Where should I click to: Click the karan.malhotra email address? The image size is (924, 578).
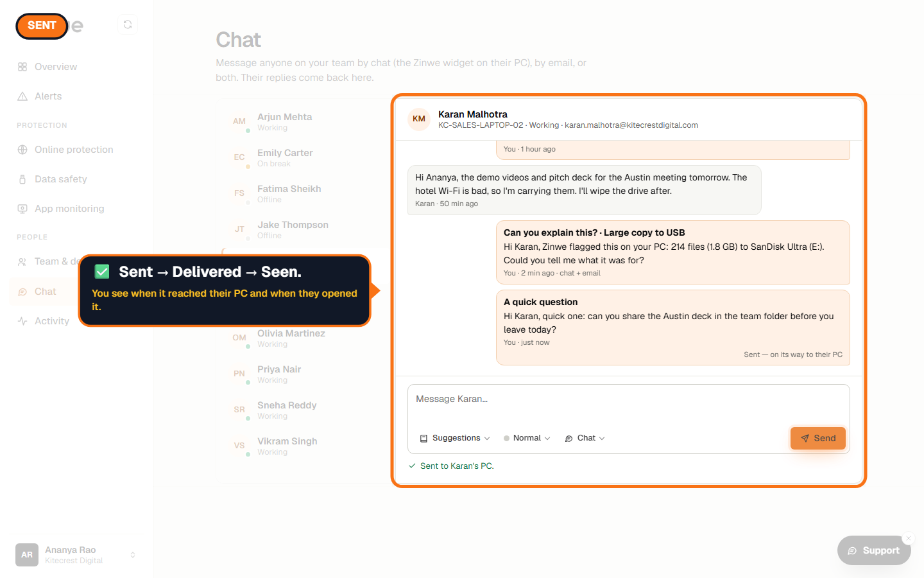point(631,125)
